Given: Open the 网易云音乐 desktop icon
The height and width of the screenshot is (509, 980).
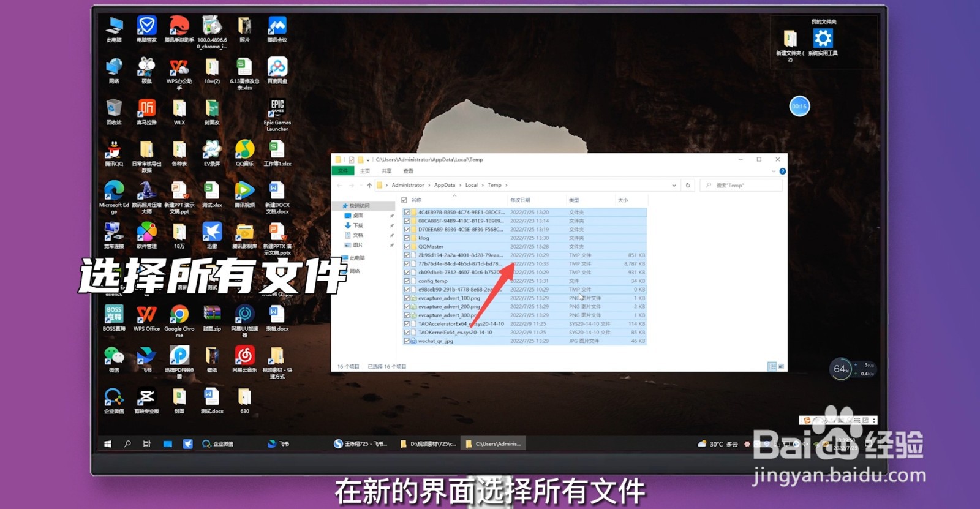Looking at the screenshot, I should pos(244,359).
